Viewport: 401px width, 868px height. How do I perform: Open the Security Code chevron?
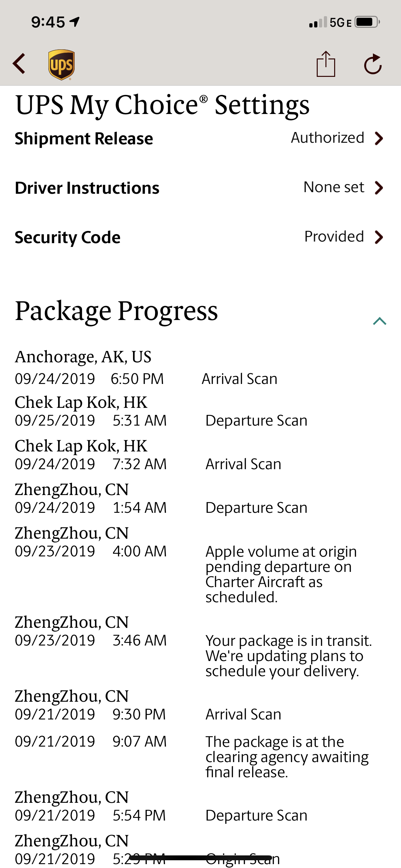pos(379,237)
